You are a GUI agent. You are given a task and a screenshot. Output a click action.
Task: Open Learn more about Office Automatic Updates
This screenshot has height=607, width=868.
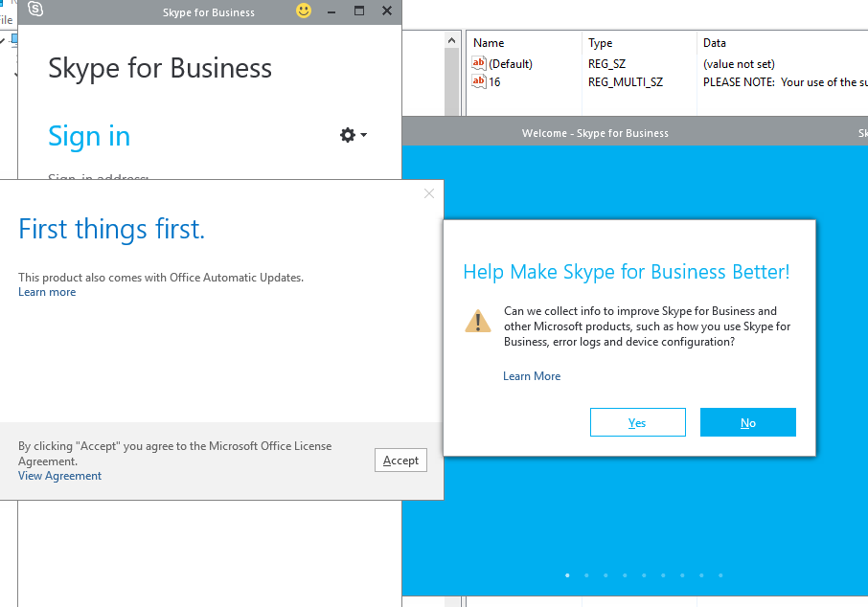(x=46, y=291)
